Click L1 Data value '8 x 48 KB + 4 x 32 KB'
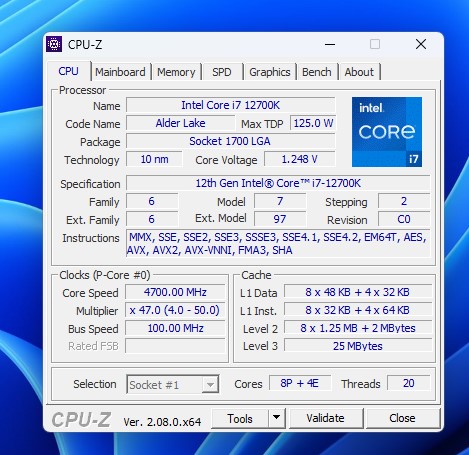 358,292
